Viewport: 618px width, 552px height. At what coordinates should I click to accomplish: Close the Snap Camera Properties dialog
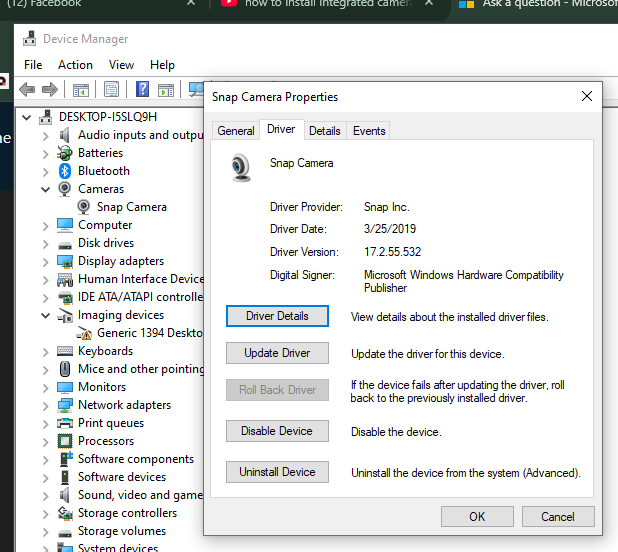point(587,96)
